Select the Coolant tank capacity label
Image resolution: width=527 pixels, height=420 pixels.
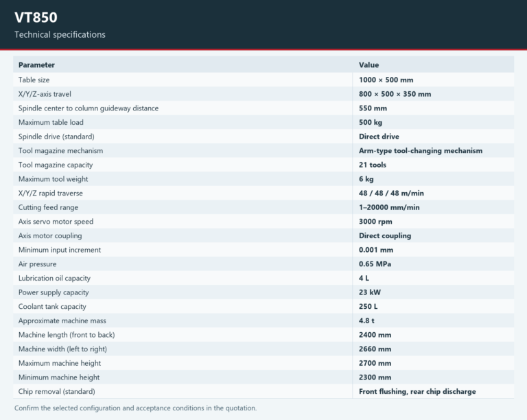52,307
